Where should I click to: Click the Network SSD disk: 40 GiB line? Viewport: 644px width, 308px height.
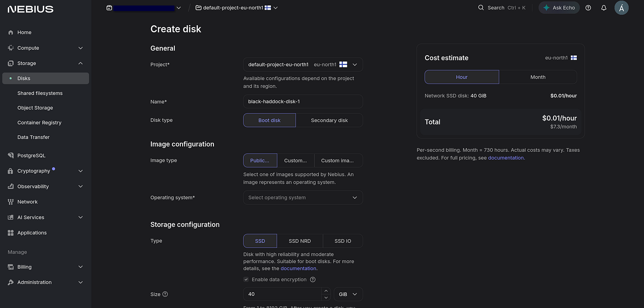(x=455, y=96)
